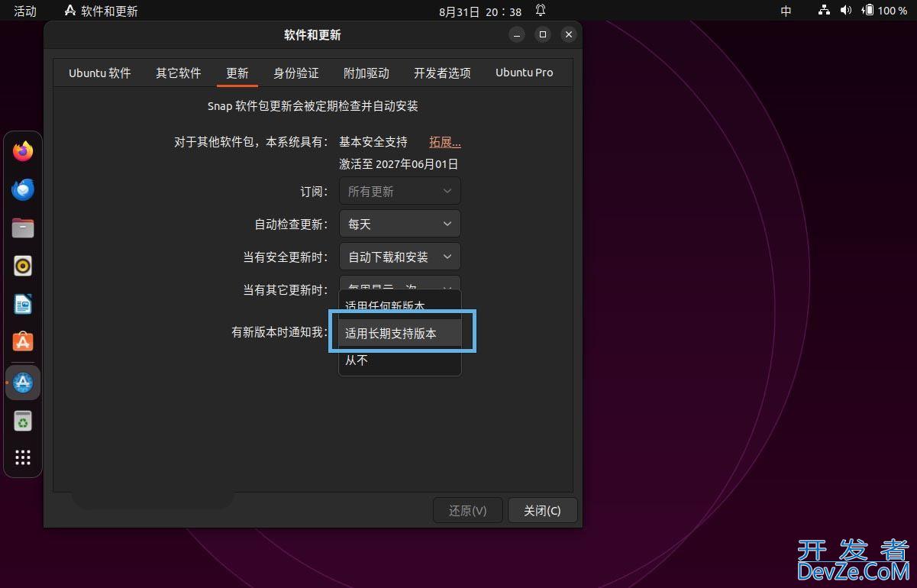Close the window with title bar X

point(568,34)
